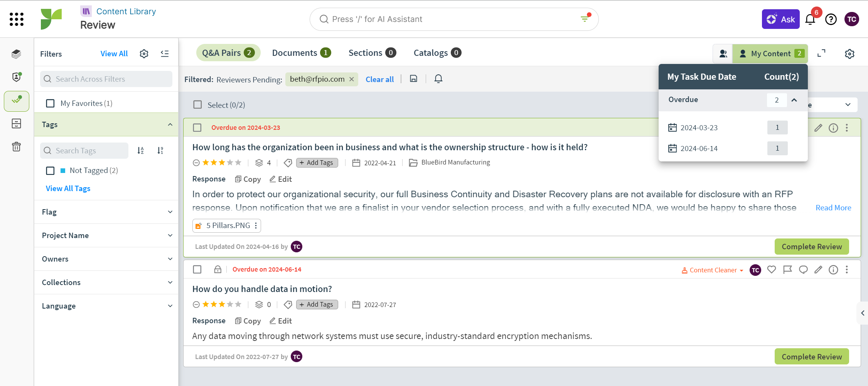
Task: Expand to full screen view
Action: [822, 54]
